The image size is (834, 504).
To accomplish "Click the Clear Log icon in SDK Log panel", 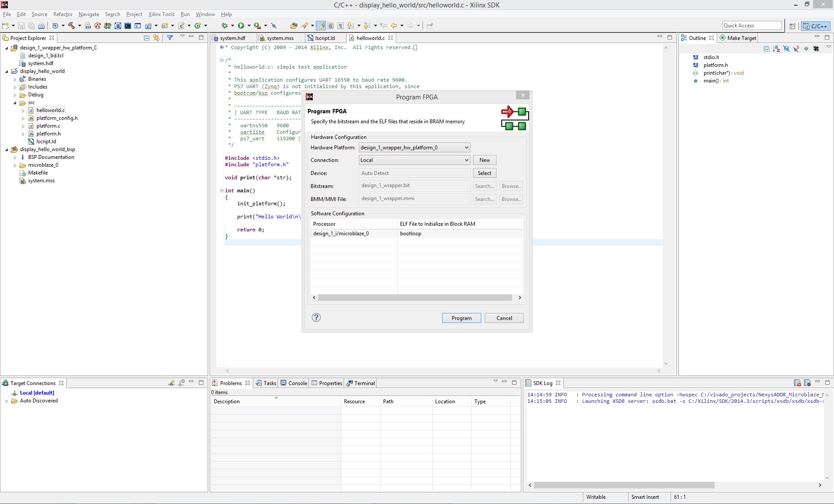I will click(797, 383).
